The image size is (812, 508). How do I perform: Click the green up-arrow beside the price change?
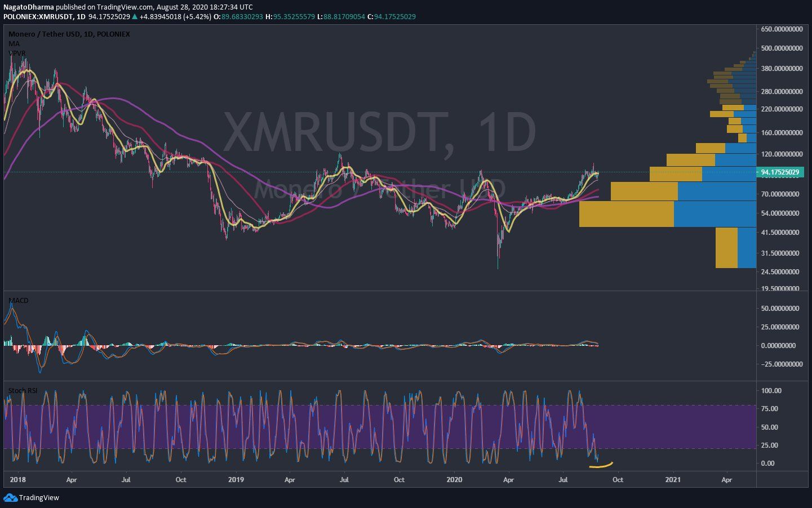[x=134, y=17]
